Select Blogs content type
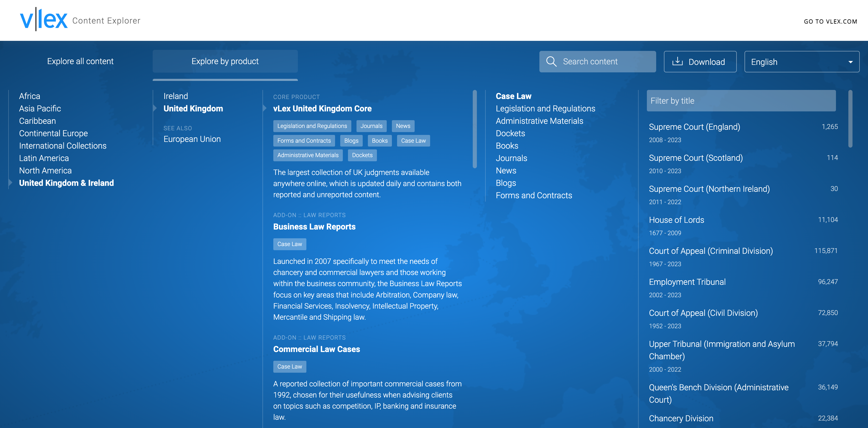Viewport: 868px width, 428px height. pos(506,183)
